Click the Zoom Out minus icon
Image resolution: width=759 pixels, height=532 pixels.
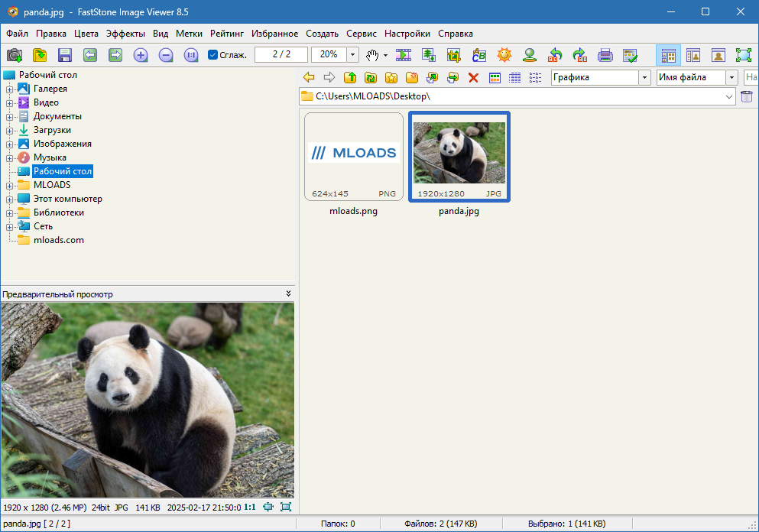(x=166, y=55)
